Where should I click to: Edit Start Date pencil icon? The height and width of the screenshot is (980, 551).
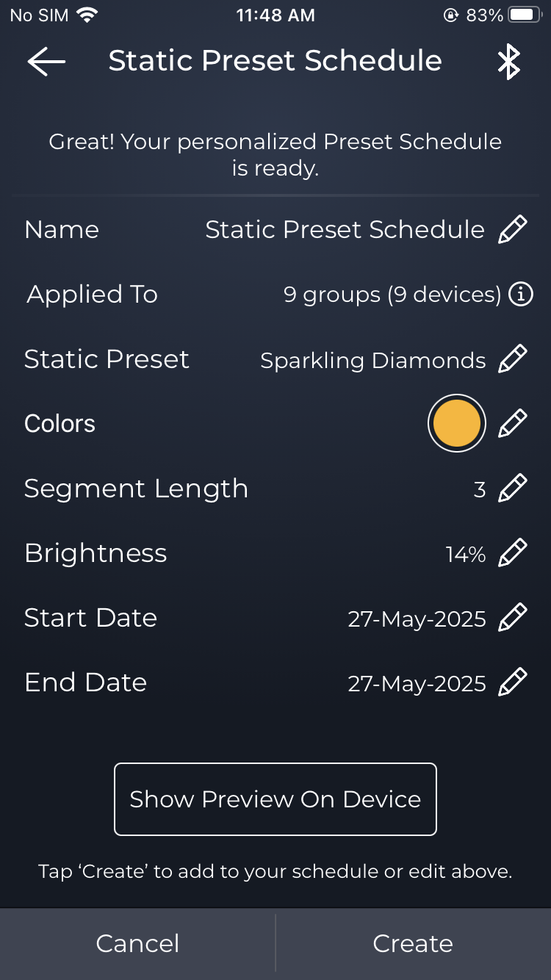coord(513,618)
